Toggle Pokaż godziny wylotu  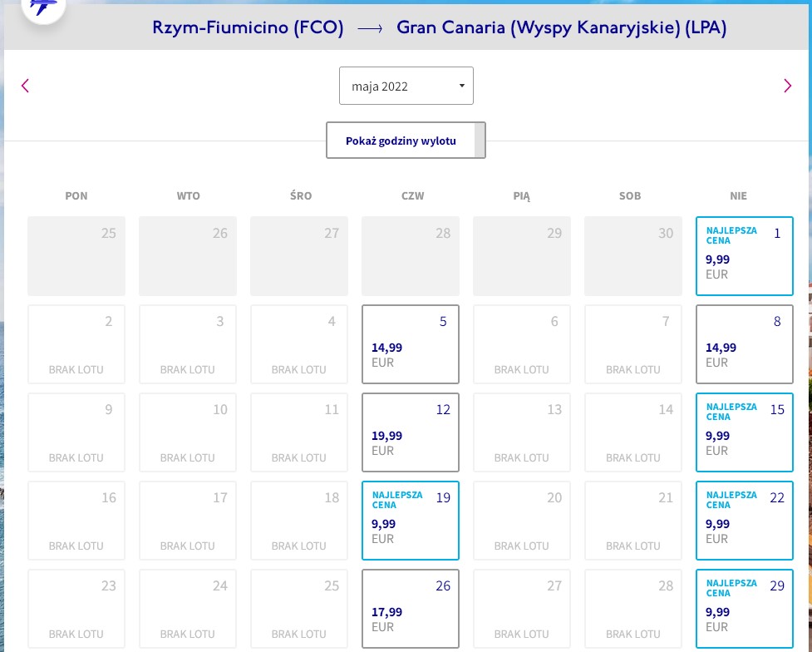(x=406, y=141)
